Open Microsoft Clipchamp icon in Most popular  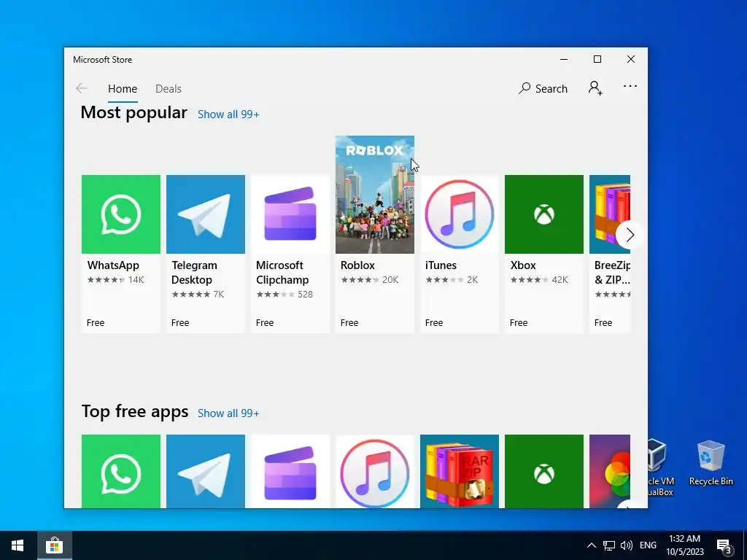290,214
